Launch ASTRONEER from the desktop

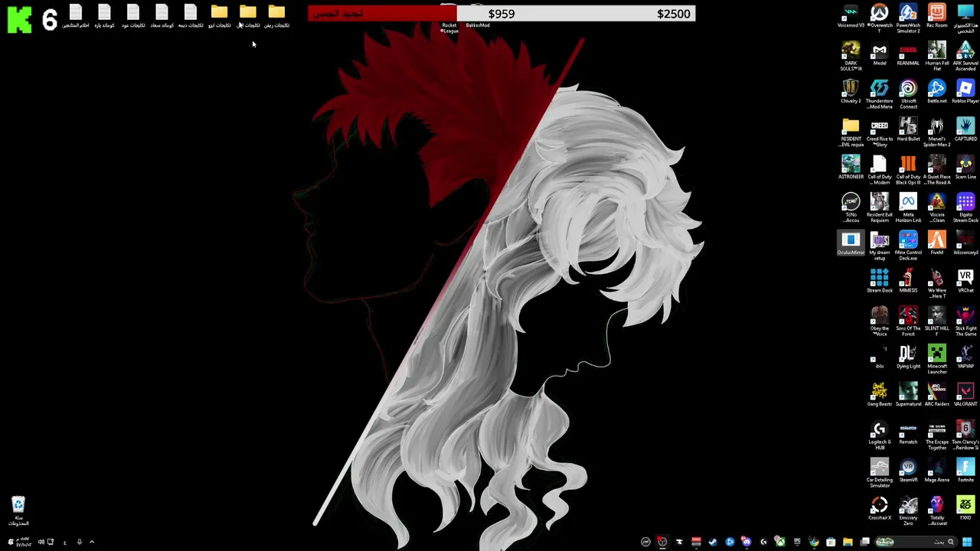851,168
